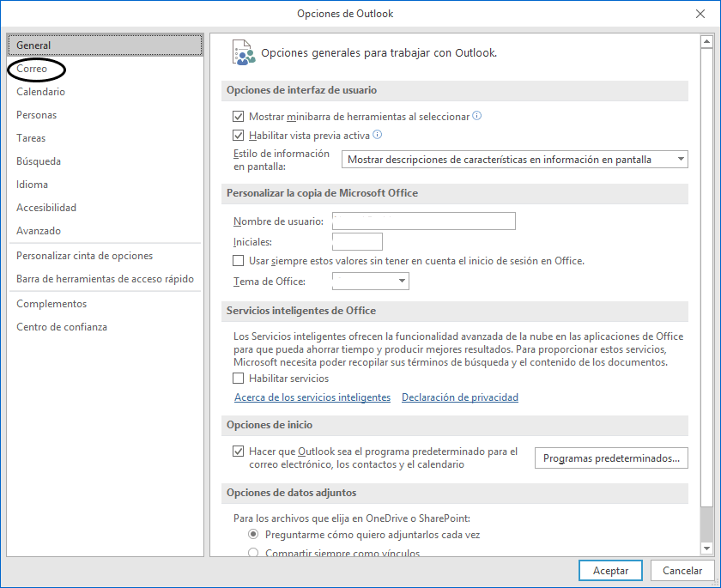721x588 pixels.
Task: Disable Habilitar vista previa activa checkbox
Action: point(239,136)
